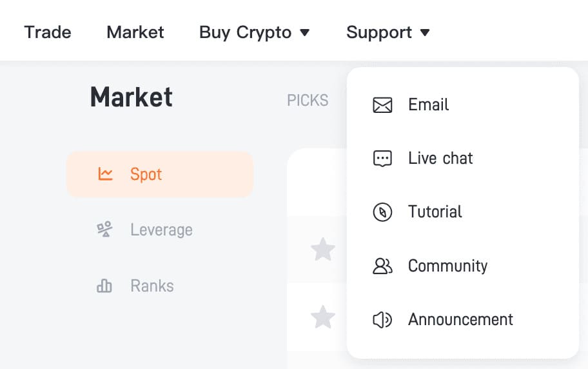Collapse the Support dropdown arrow
Screen dimensions: 588x369
[424, 33]
